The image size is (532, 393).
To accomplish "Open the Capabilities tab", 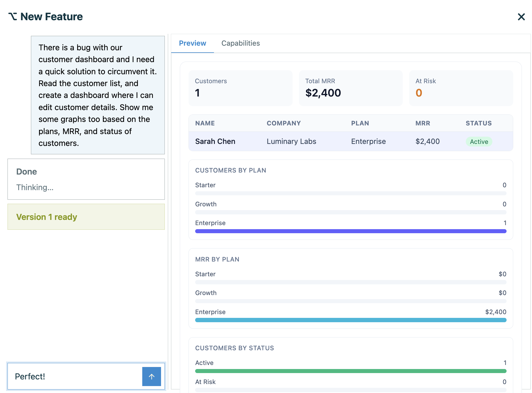I will click(241, 43).
